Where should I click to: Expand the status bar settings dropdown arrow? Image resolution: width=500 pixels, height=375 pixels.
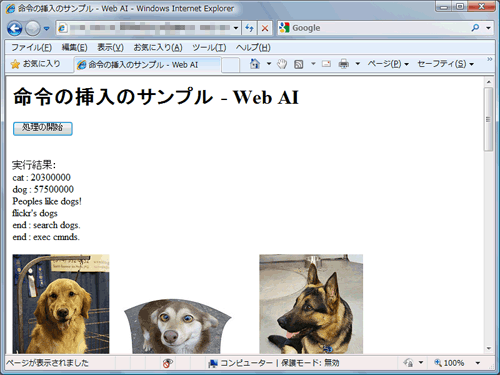click(x=421, y=363)
